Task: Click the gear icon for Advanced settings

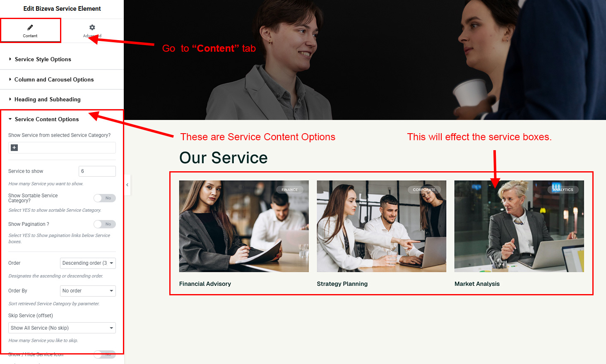Action: pyautogui.click(x=92, y=27)
